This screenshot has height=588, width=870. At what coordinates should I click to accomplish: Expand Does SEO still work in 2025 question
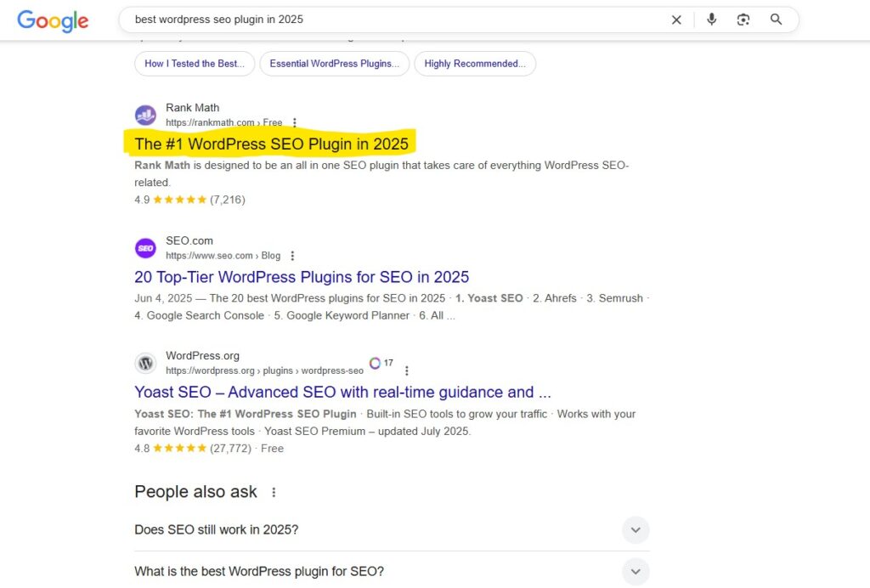pyautogui.click(x=392, y=529)
